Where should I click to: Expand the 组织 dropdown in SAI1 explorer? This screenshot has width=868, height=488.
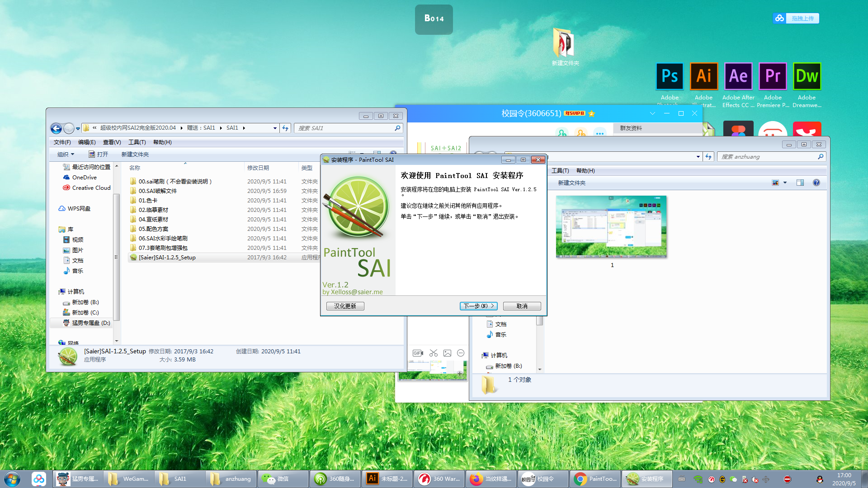point(66,155)
